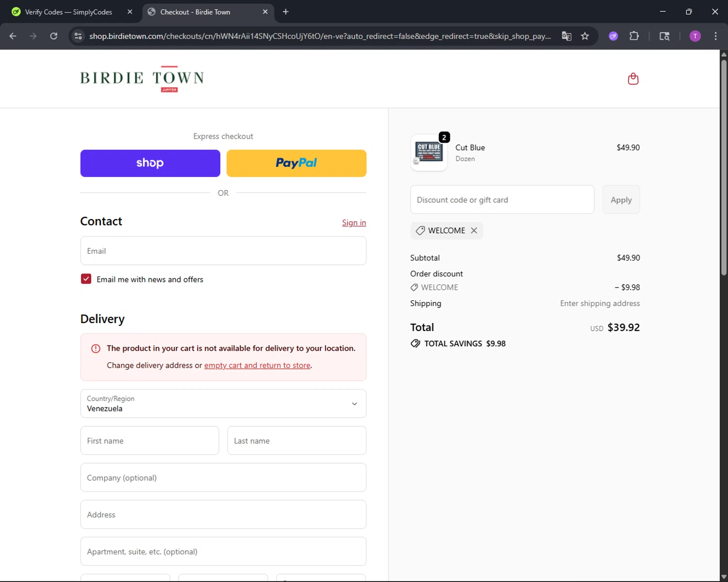Click empty cart and return to store
The image size is (728, 582).
pos(257,365)
